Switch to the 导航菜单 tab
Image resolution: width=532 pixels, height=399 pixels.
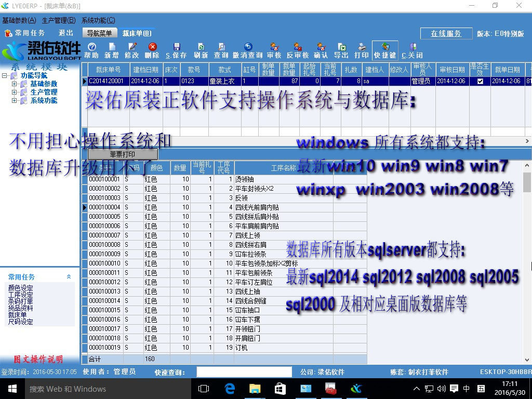tap(99, 33)
